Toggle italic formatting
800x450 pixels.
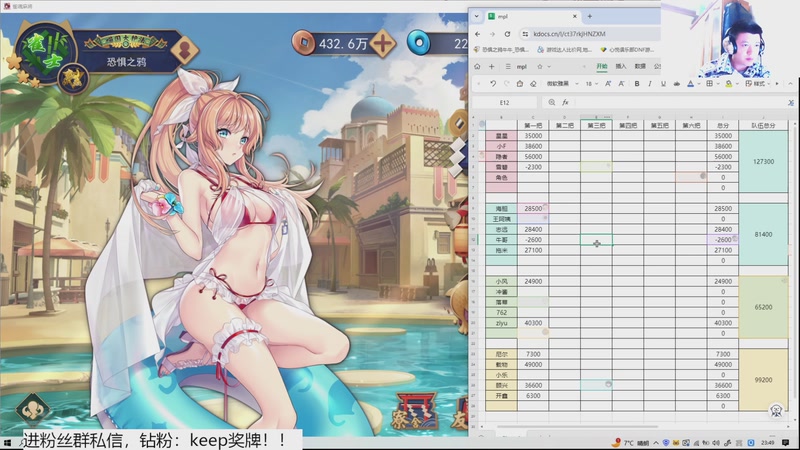[649, 84]
